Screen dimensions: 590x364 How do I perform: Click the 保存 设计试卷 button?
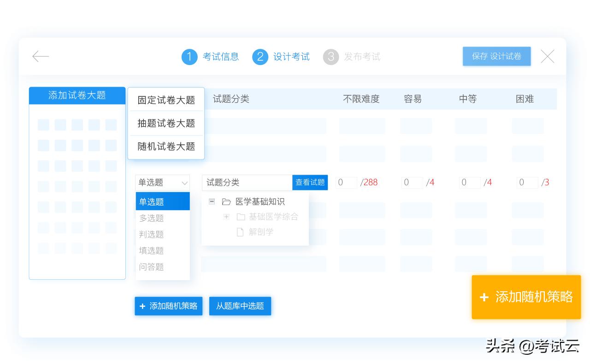pos(496,56)
